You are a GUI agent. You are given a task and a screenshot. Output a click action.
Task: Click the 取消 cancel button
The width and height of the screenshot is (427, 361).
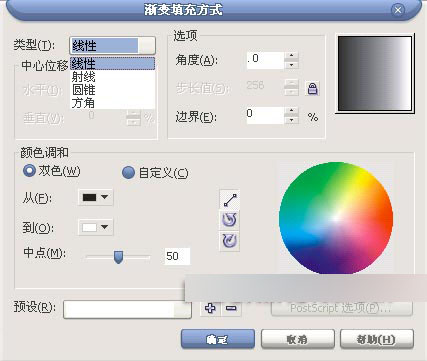click(297, 339)
